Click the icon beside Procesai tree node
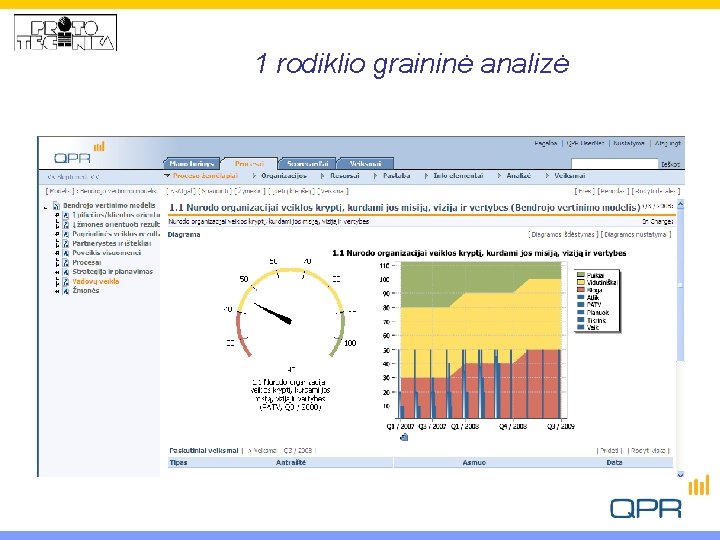This screenshot has width=720, height=540. tap(66, 263)
